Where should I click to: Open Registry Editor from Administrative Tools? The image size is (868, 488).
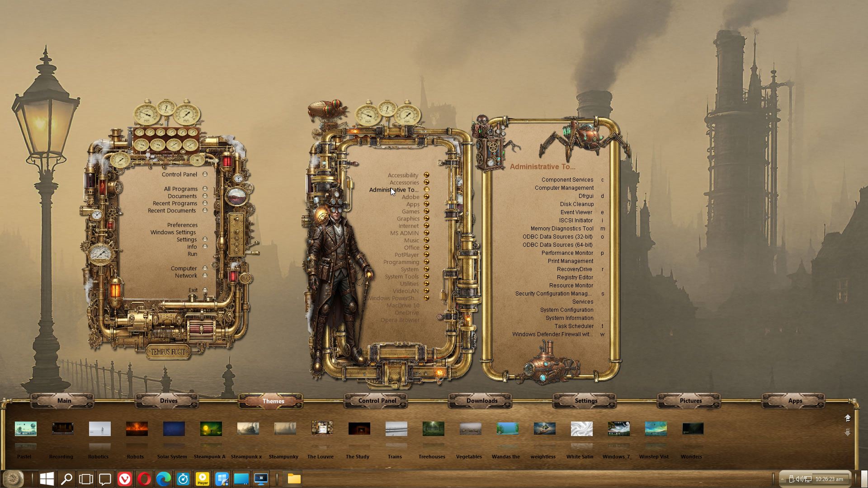pyautogui.click(x=575, y=277)
